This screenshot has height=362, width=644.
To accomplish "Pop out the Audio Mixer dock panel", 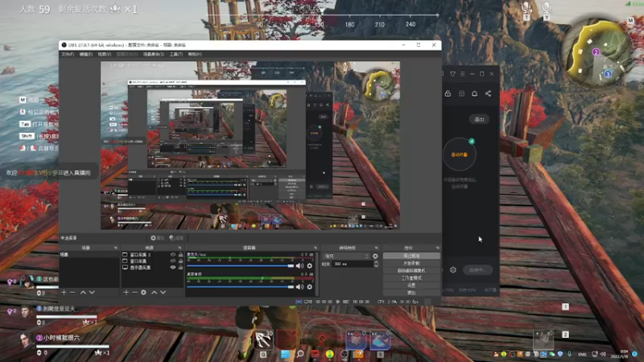I will coord(316,248).
